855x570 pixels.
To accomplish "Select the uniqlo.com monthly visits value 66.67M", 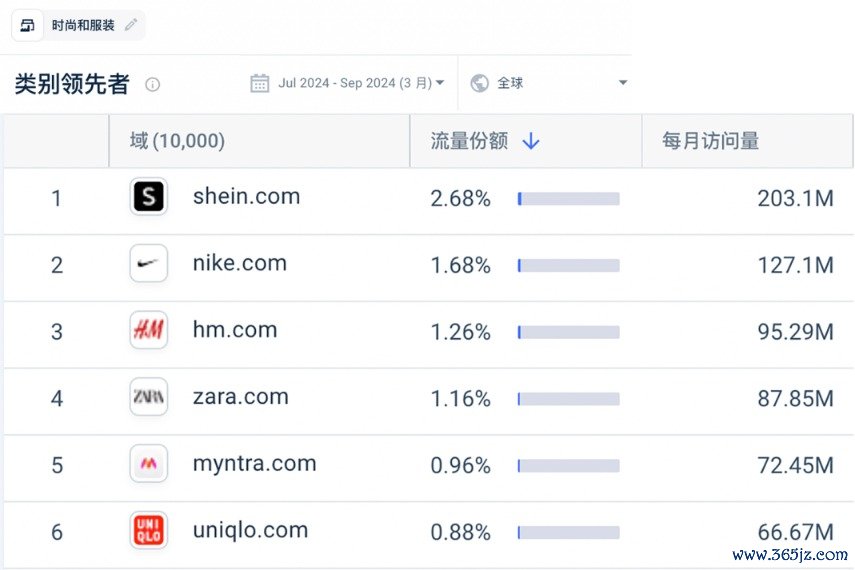I will pyautogui.click(x=796, y=532).
